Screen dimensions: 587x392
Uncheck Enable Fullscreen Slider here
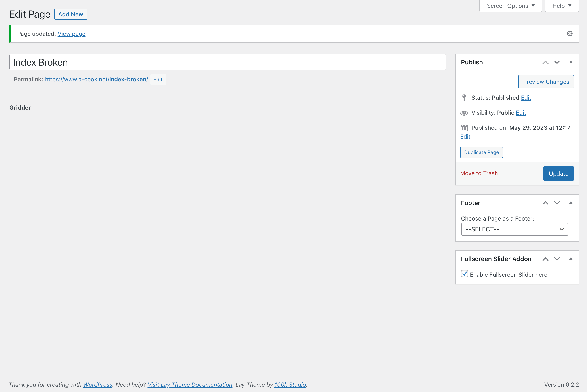click(464, 274)
